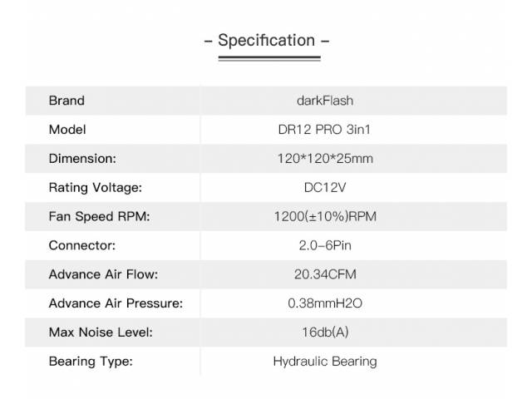Click the 20.34CFM air flow value

click(x=325, y=274)
